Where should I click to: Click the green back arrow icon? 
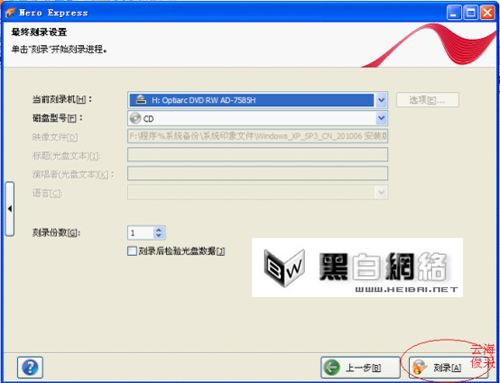[x=332, y=368]
